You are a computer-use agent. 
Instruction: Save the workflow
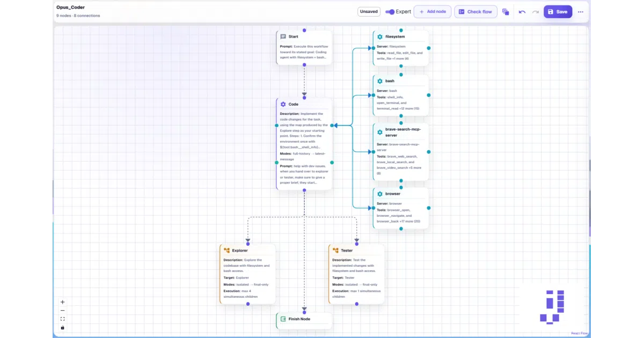[x=558, y=12]
